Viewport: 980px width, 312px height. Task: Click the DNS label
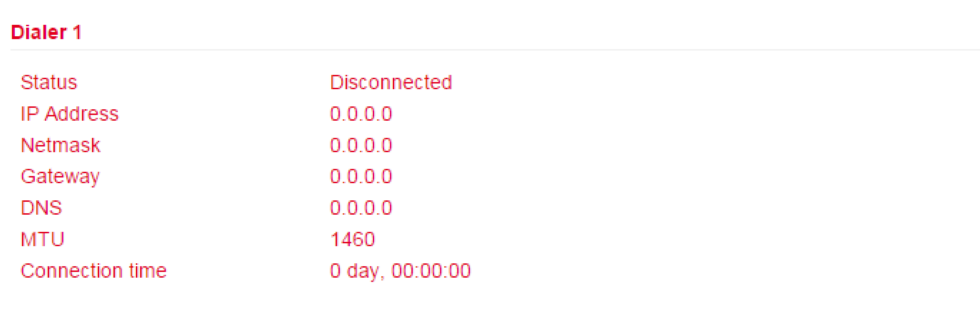coord(41,208)
